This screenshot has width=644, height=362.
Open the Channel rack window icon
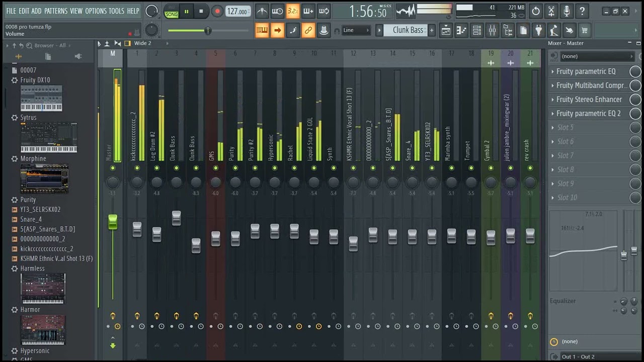[x=477, y=30]
